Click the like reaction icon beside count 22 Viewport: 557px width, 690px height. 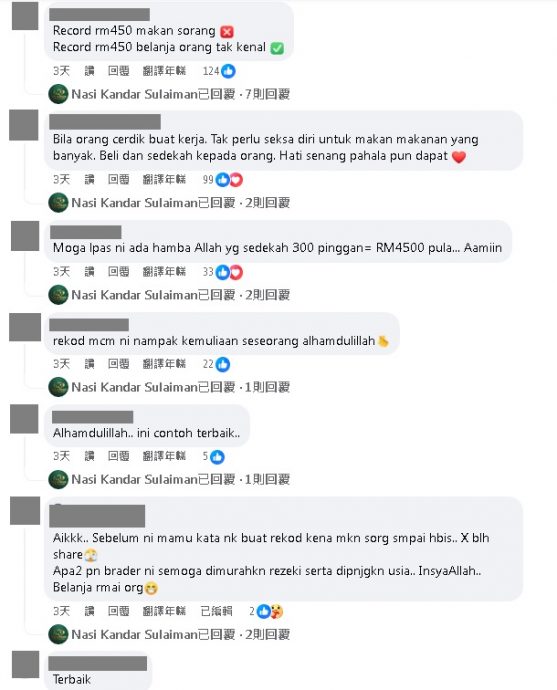[x=223, y=364]
